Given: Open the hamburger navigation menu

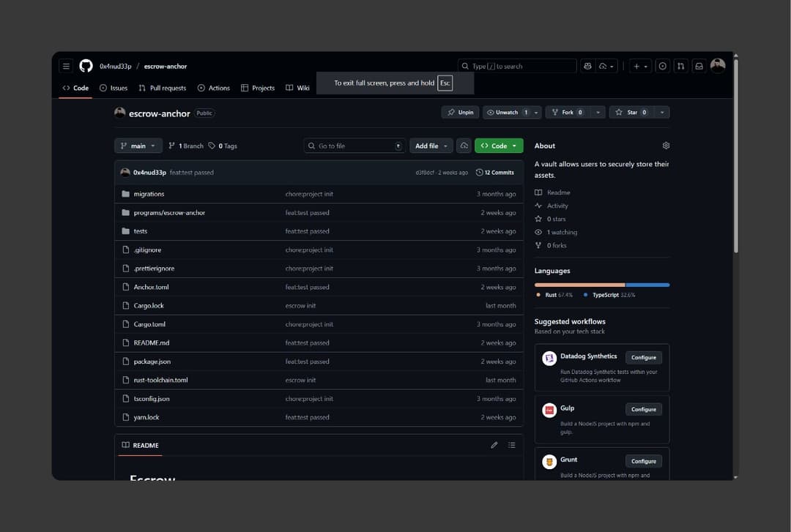Looking at the screenshot, I should (x=66, y=66).
